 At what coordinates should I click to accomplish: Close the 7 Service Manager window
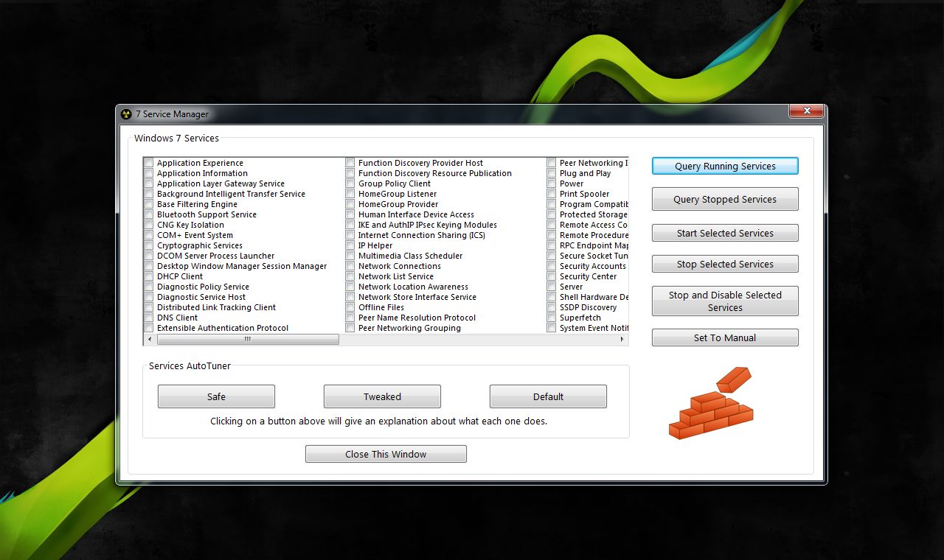click(x=806, y=111)
